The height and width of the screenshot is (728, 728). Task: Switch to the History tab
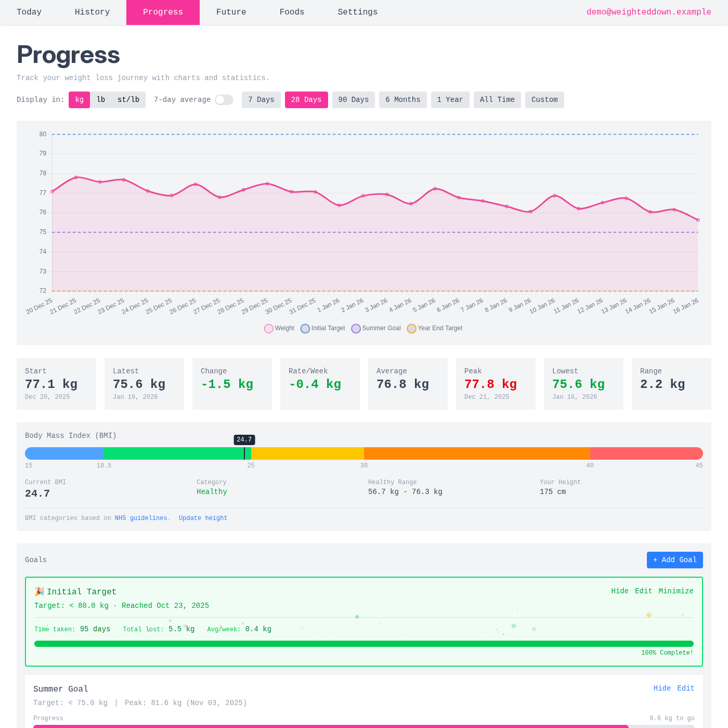point(92,12)
